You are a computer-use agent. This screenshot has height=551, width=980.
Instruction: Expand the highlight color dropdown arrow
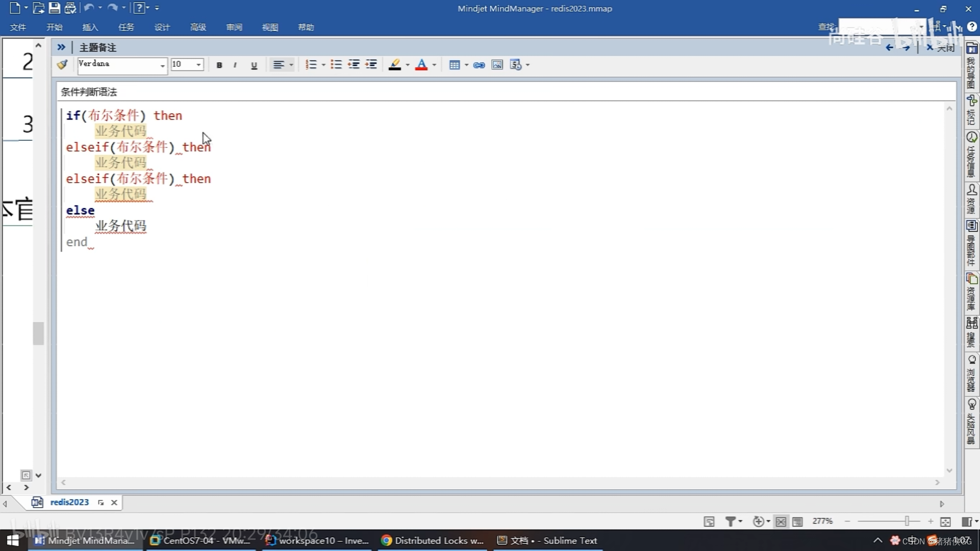[x=408, y=65]
